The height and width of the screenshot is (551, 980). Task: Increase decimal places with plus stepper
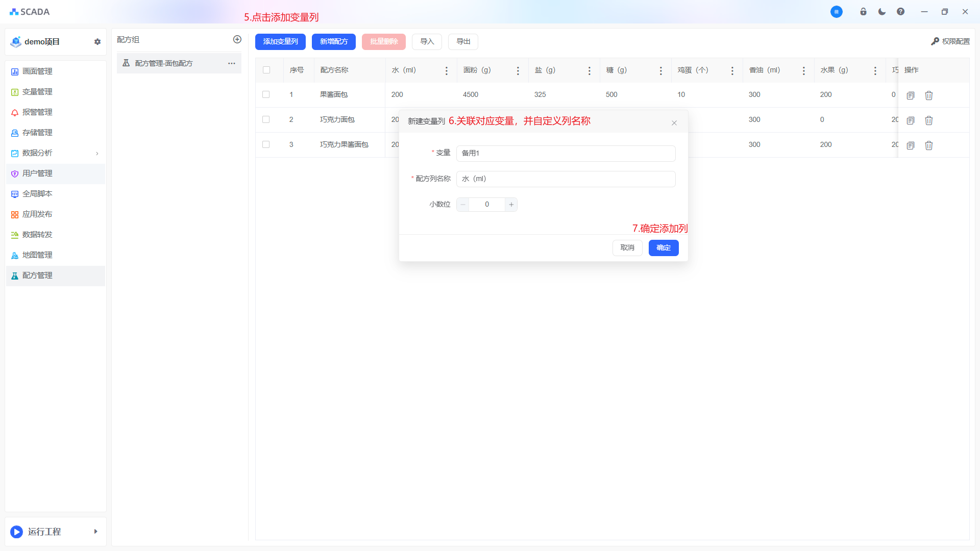tap(511, 205)
